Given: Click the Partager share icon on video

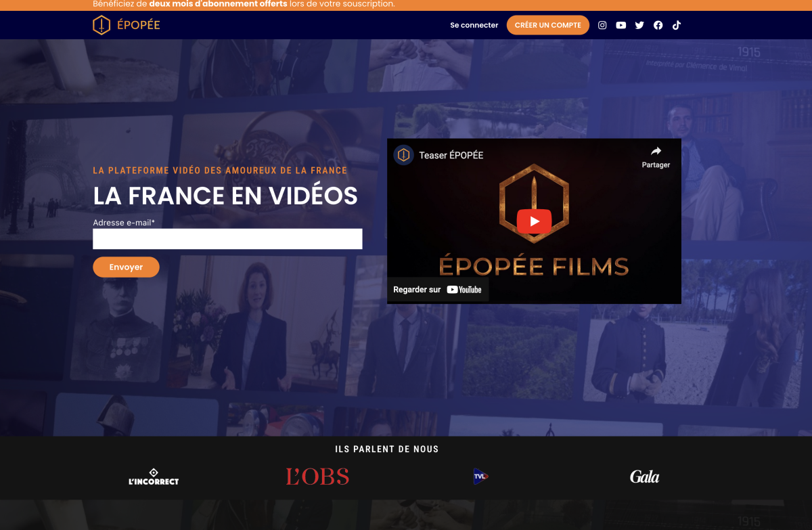Looking at the screenshot, I should (x=656, y=156).
